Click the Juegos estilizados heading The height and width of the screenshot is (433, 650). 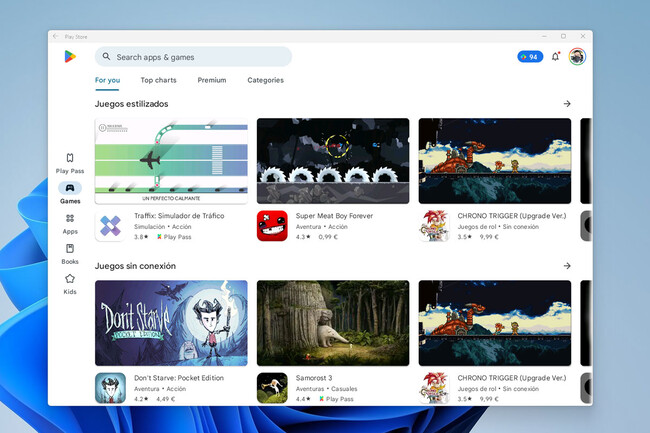coord(131,104)
